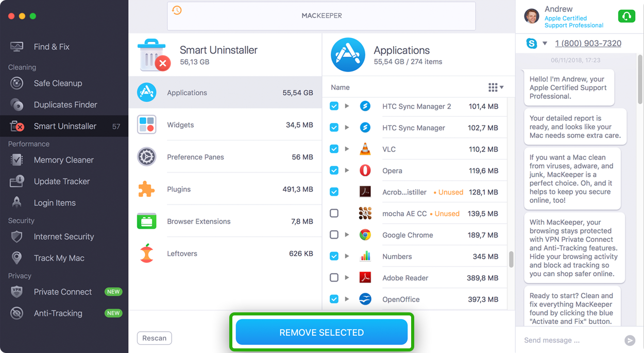The image size is (644, 353).
Task: Open Duplicates Finder in sidebar
Action: (x=64, y=104)
